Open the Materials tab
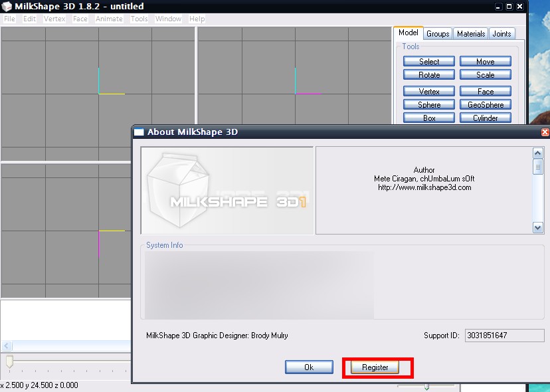550x392 pixels. (x=471, y=34)
